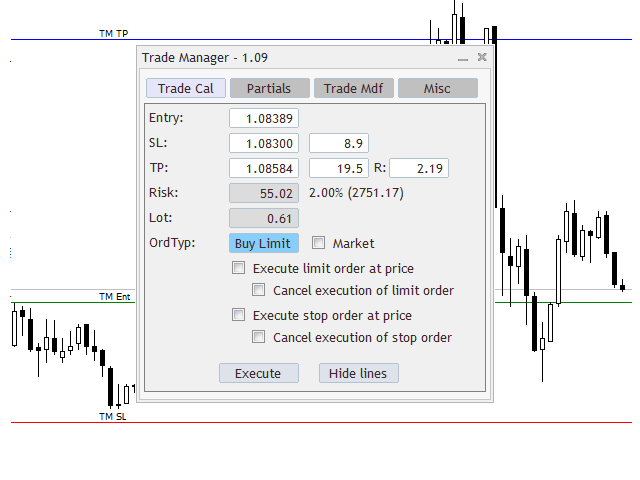The image size is (640, 480).
Task: Check Execute stop order at price
Action: tap(238, 315)
